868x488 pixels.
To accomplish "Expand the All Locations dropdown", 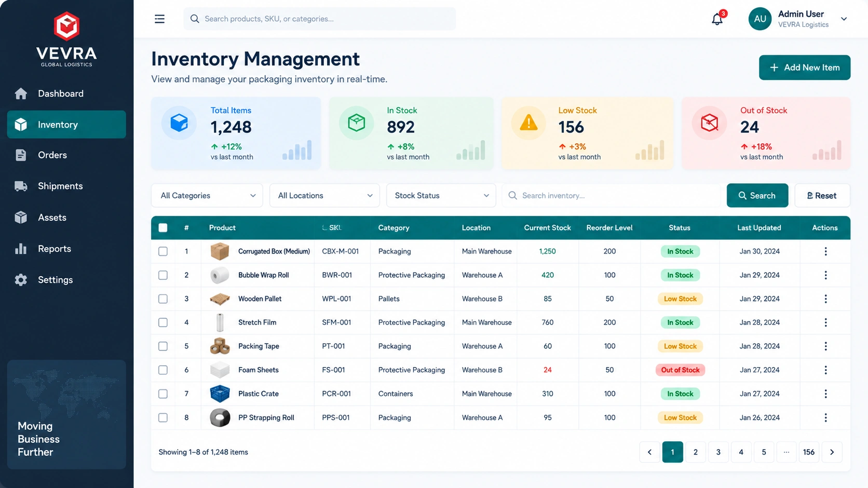I will pos(324,196).
